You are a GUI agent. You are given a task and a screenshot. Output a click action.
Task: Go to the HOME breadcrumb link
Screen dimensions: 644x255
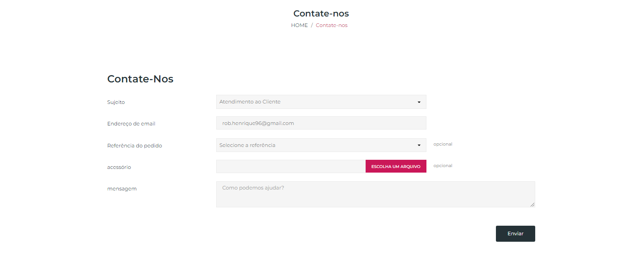[299, 25]
